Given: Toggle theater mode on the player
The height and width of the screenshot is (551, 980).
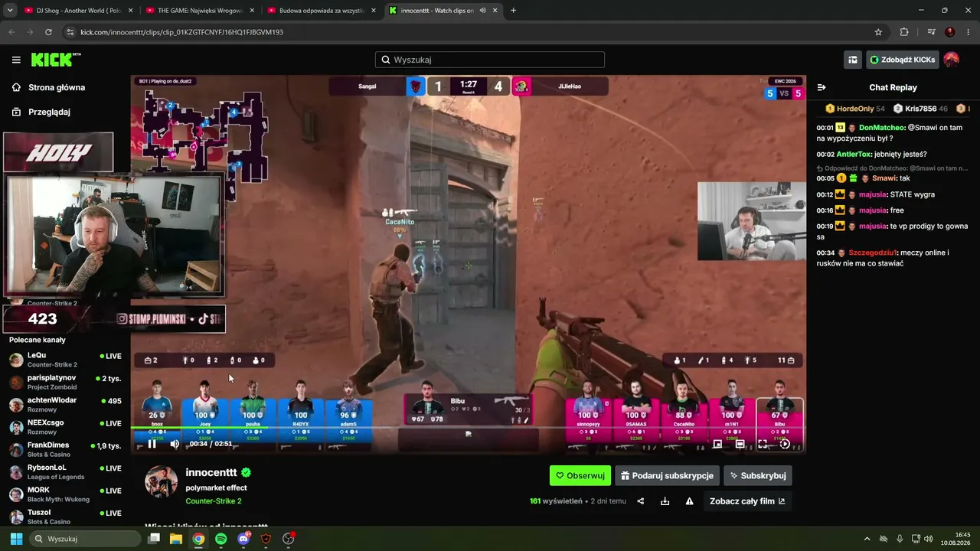Looking at the screenshot, I should pos(740,444).
